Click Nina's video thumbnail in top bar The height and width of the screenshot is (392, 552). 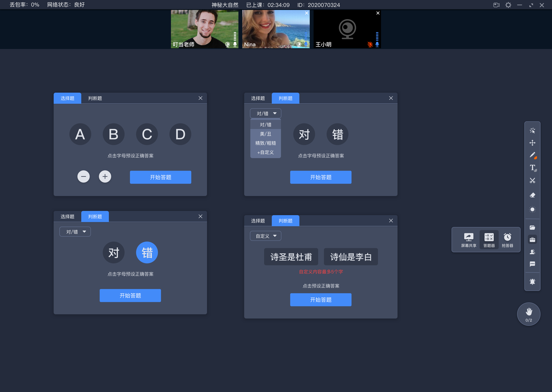(275, 29)
